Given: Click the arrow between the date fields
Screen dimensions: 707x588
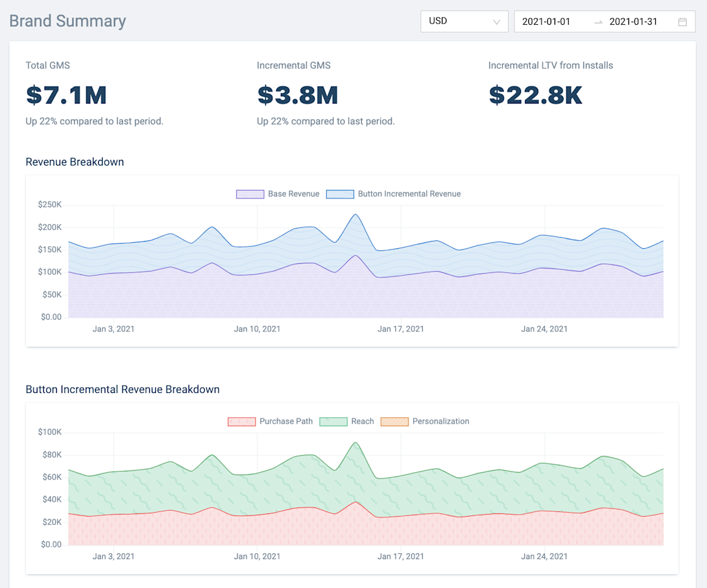Looking at the screenshot, I should point(598,22).
